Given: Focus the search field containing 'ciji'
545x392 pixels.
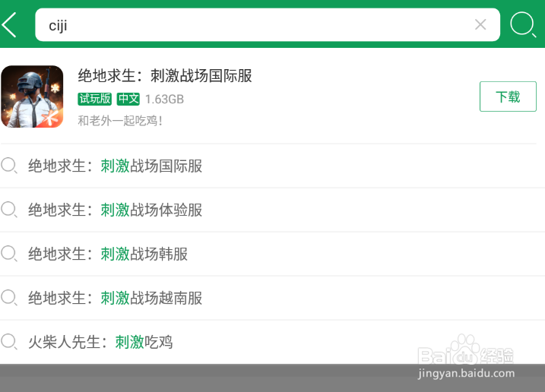Looking at the screenshot, I should coord(268,24).
